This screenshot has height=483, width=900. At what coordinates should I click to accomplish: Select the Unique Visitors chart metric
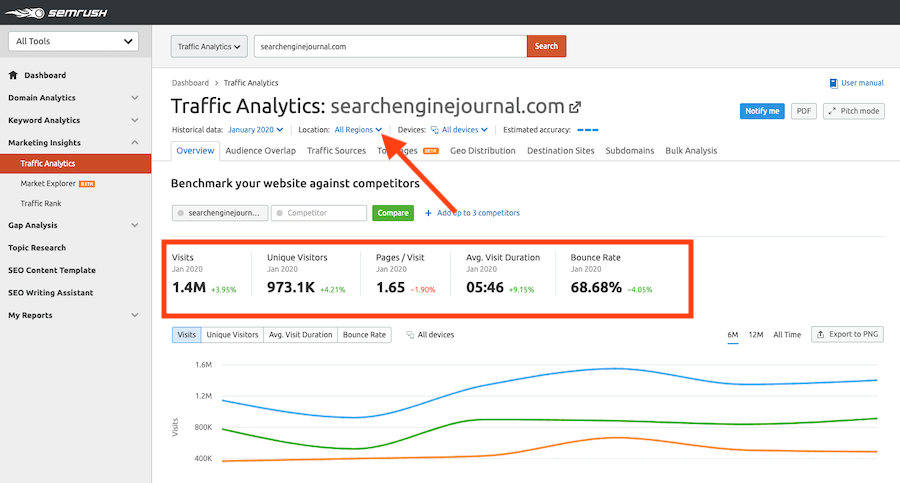(232, 335)
